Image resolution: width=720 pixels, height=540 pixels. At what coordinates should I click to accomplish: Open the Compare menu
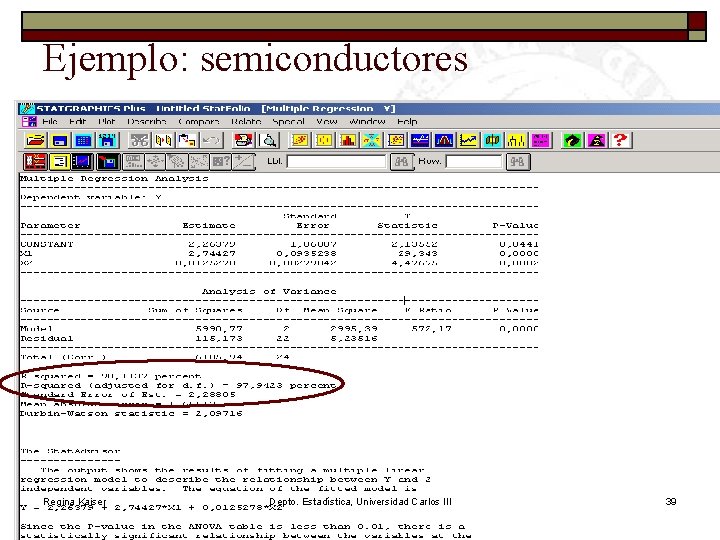(x=198, y=122)
